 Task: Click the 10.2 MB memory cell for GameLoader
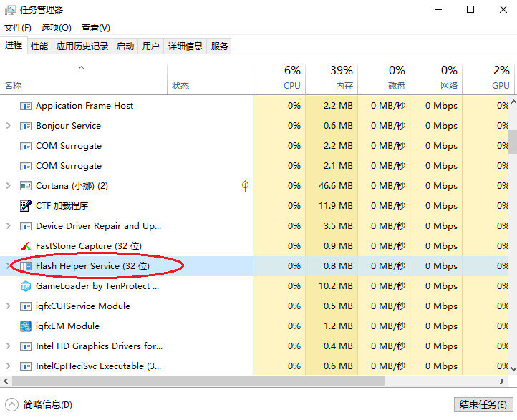coord(332,286)
